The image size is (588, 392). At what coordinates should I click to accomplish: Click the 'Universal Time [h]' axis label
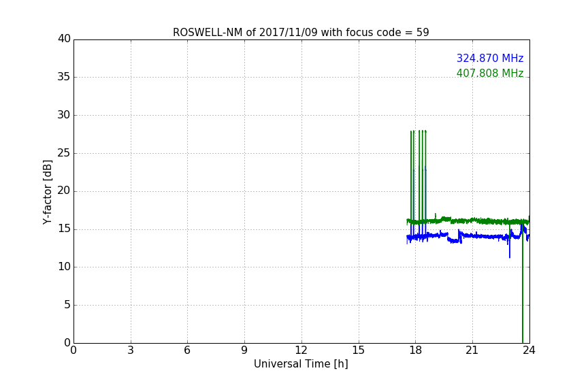pyautogui.click(x=301, y=364)
